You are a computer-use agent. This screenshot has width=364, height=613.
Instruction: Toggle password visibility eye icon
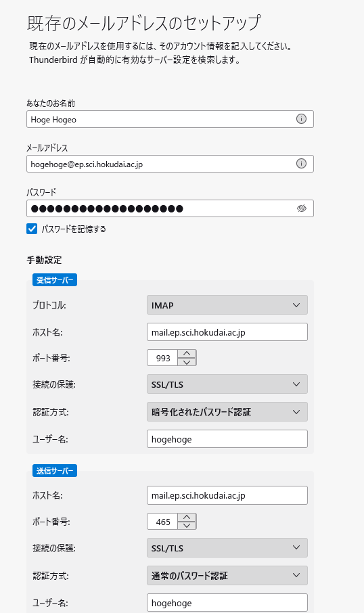point(301,208)
